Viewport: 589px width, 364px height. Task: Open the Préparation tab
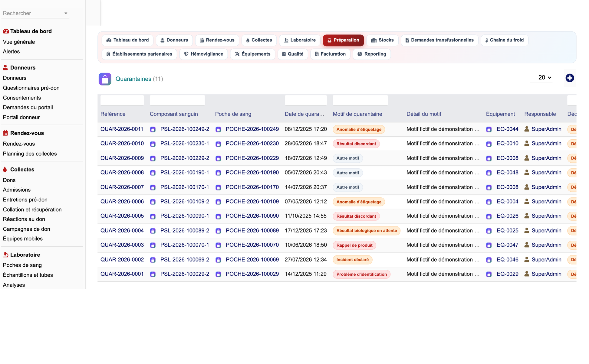pos(343,40)
